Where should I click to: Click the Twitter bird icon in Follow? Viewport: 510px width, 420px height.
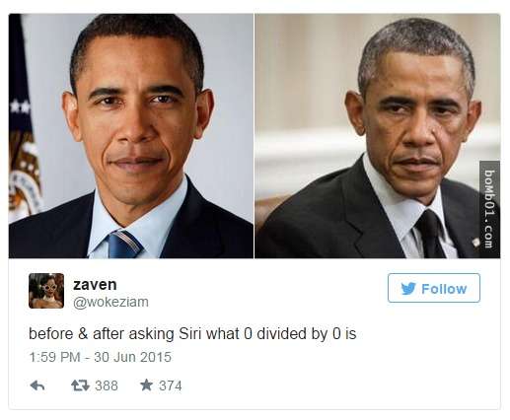[x=408, y=289]
